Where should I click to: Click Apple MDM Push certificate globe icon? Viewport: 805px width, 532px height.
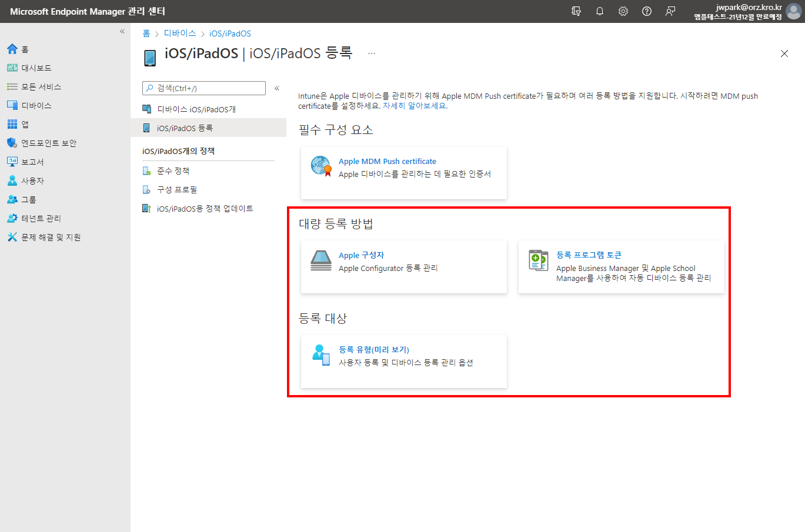pos(321,166)
